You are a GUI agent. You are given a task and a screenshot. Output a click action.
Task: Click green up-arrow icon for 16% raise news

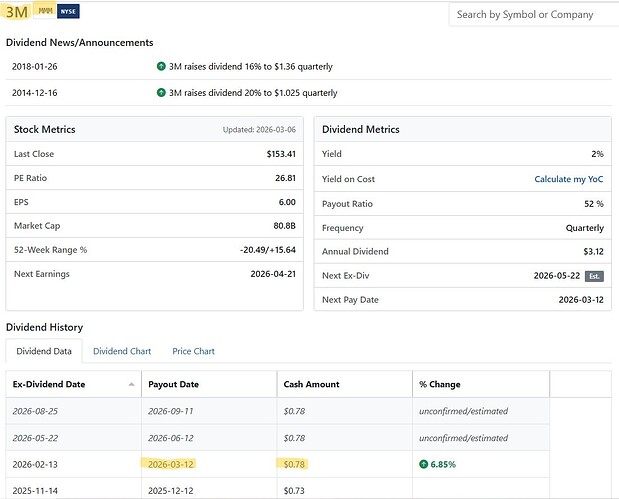[161, 66]
